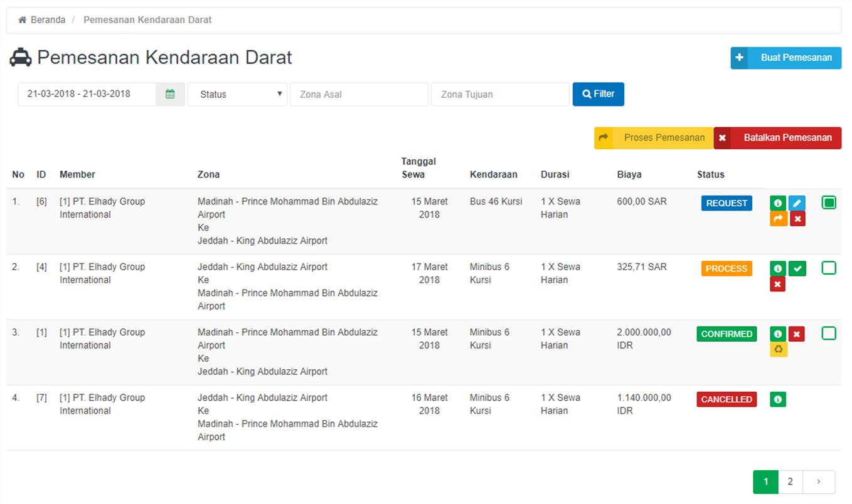Uncheck the checkbox for the REQUEST order row
This screenshot has height=504, width=852.
pyautogui.click(x=828, y=202)
